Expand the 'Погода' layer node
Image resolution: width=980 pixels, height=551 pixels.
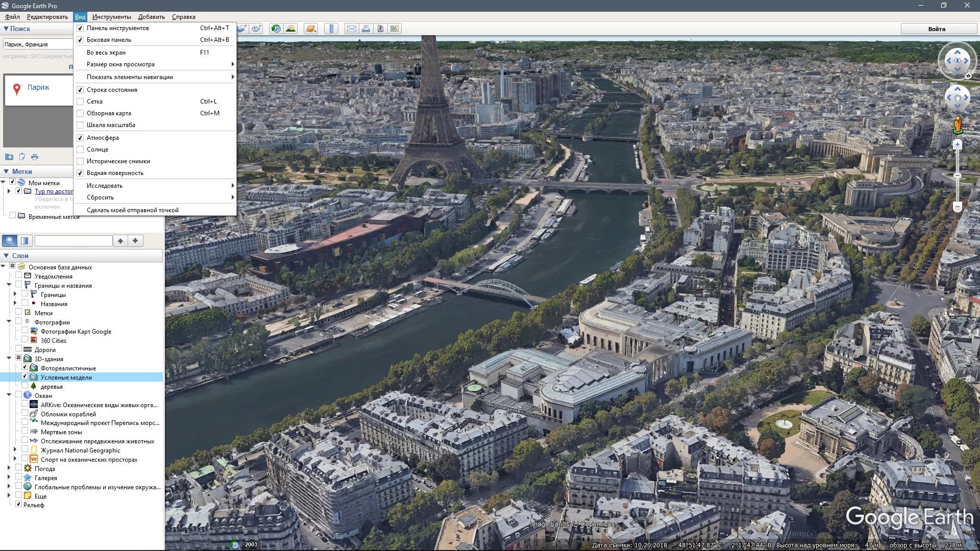pyautogui.click(x=9, y=468)
